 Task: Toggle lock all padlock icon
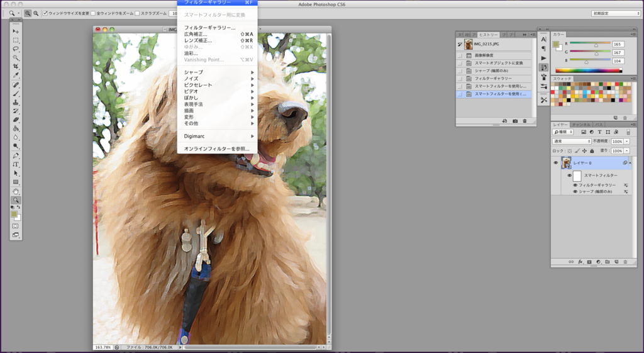coord(592,151)
